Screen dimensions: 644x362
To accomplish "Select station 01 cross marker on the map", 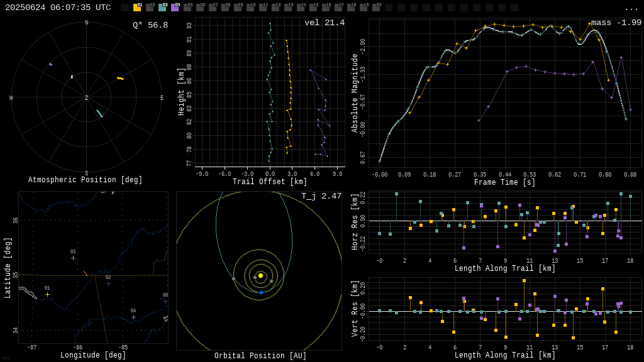I will tap(47, 294).
